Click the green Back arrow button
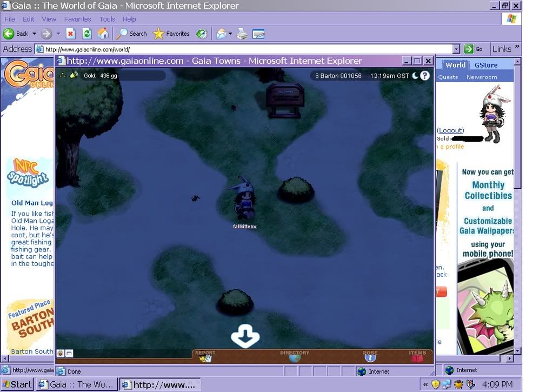Viewport: 553px width, 392px height. [x=9, y=34]
